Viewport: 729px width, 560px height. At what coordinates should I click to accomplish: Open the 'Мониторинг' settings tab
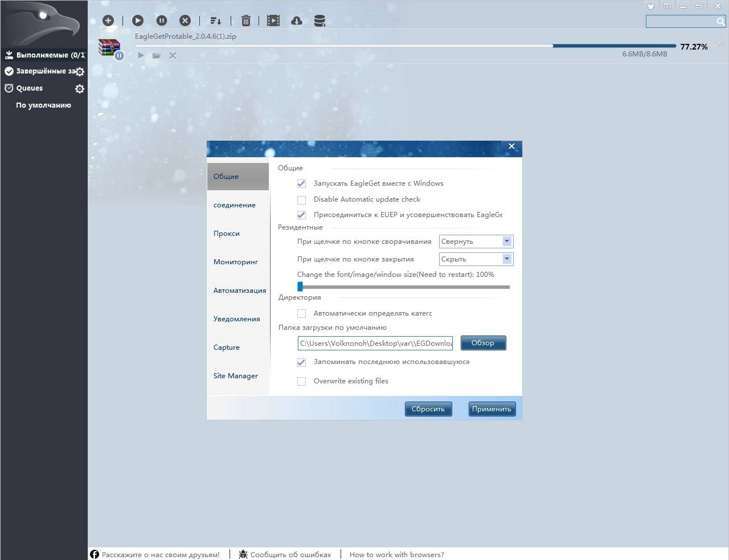click(x=237, y=262)
